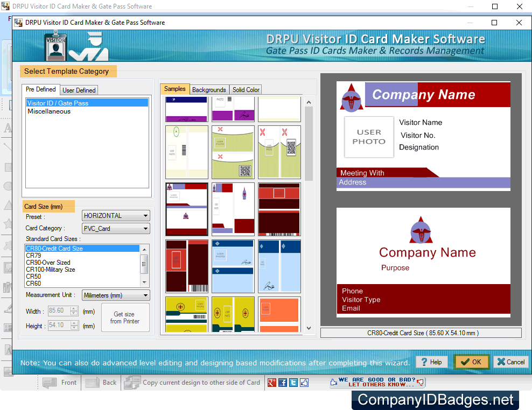This screenshot has height=410, width=532.
Task: Select the Triangle shape tool behind dialog
Action: point(8,204)
